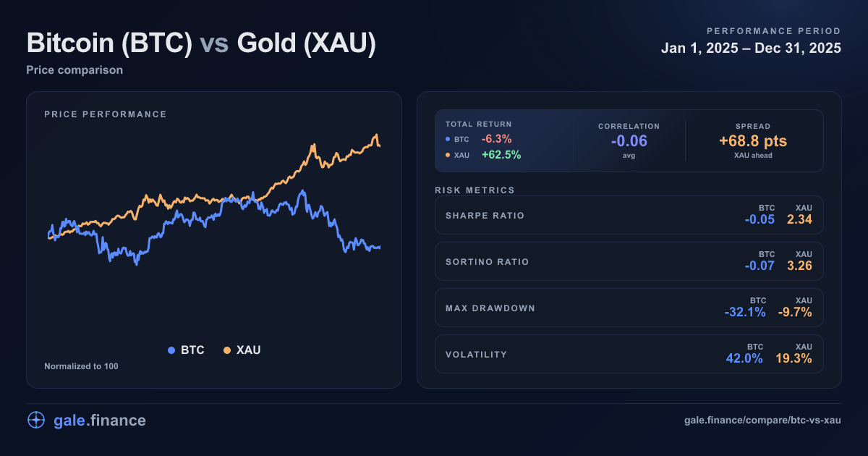The width and height of the screenshot is (868, 456).
Task: Select the Max Drawdown row
Action: click(629, 308)
